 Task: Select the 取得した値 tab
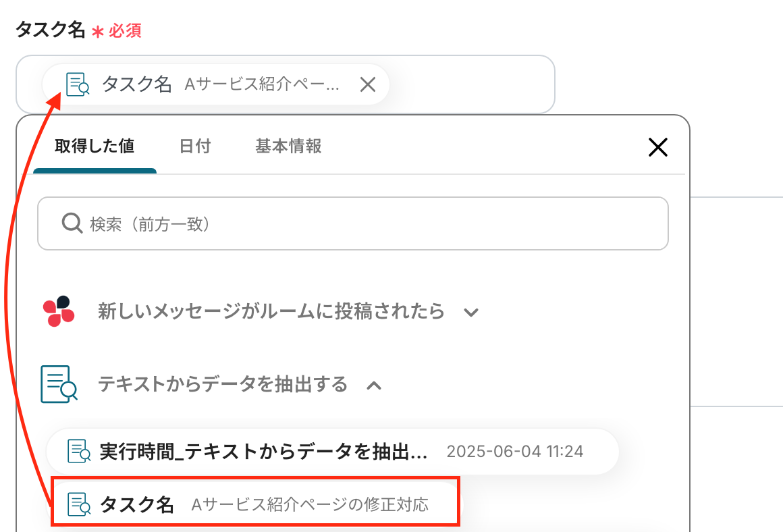coord(94,146)
